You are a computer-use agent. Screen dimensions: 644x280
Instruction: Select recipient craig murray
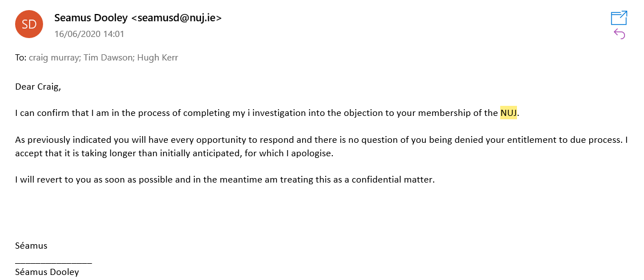pyautogui.click(x=54, y=58)
